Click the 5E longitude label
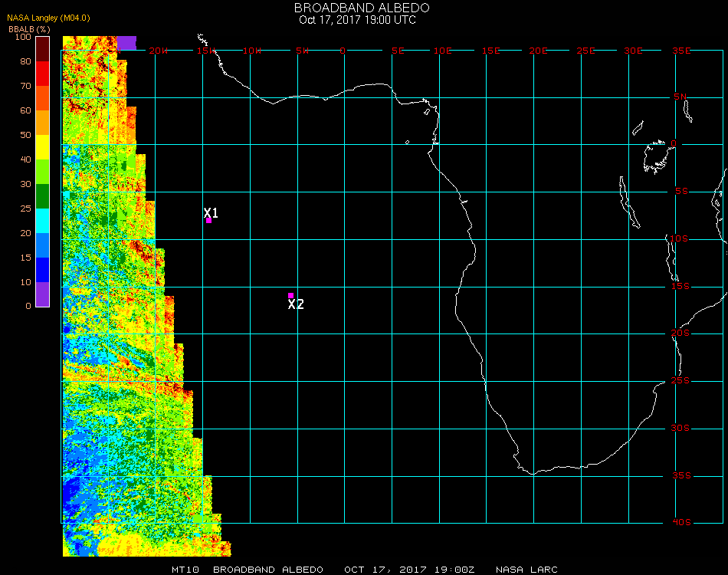 pos(398,51)
